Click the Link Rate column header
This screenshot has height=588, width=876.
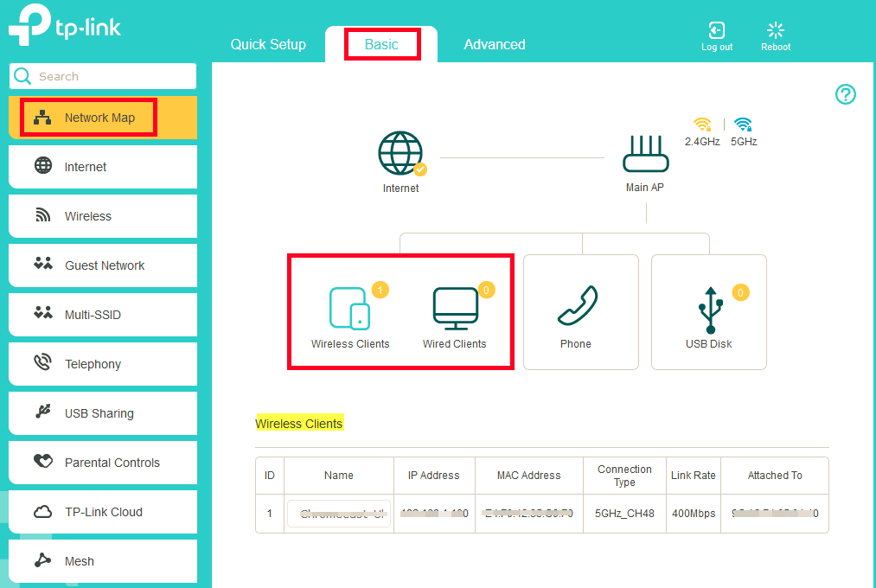pyautogui.click(x=694, y=476)
